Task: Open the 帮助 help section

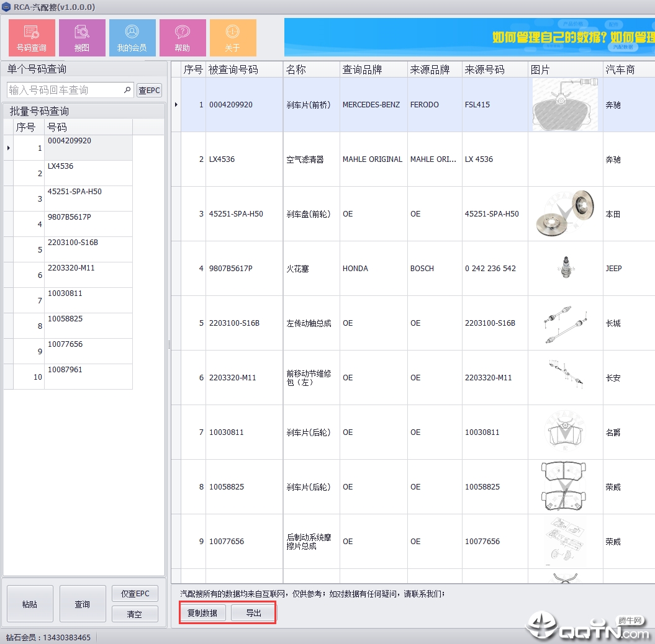Action: point(183,38)
